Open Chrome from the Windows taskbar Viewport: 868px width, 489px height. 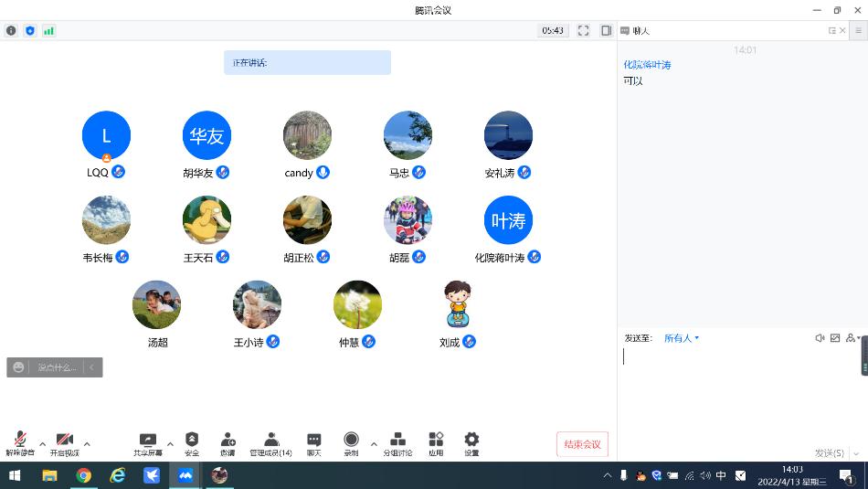click(83, 475)
